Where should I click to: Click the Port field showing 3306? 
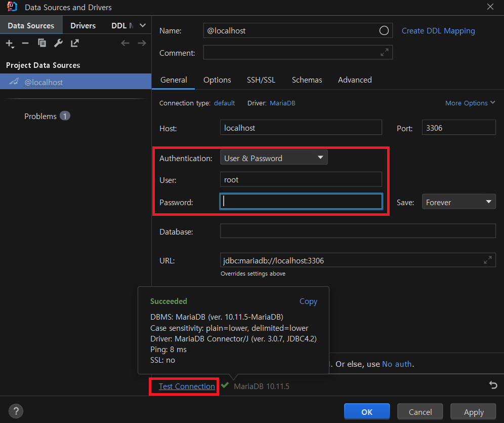pos(458,128)
